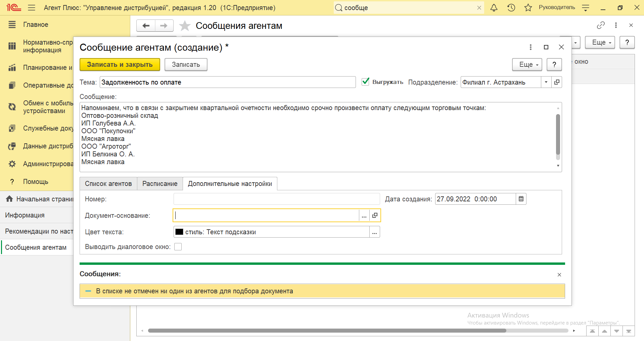
Task: Jump to first list record icon
Action: 592,331
